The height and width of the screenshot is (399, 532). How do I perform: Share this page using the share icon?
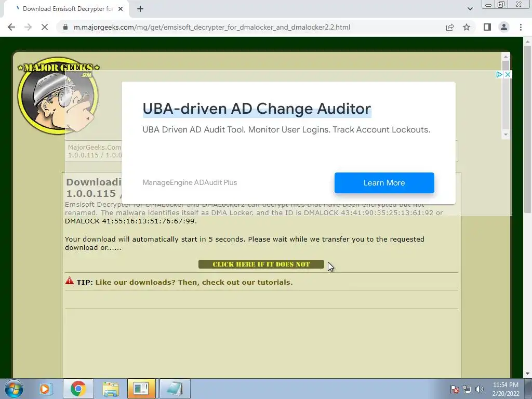click(x=450, y=27)
